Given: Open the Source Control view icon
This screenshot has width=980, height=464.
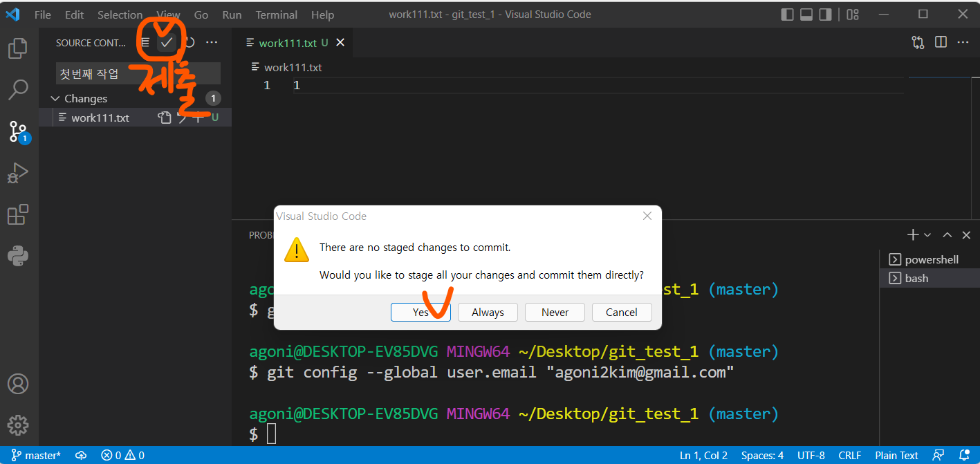Looking at the screenshot, I should click(x=18, y=131).
